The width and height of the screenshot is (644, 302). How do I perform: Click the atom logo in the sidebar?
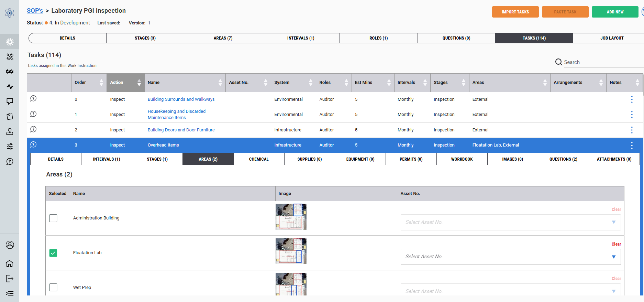tap(10, 13)
